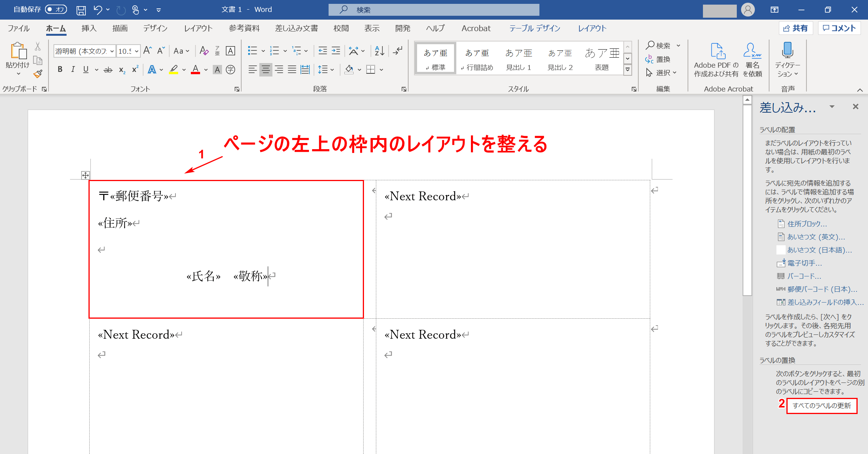The image size is (868, 454).
Task: Click the Center align icon
Action: [x=265, y=70]
